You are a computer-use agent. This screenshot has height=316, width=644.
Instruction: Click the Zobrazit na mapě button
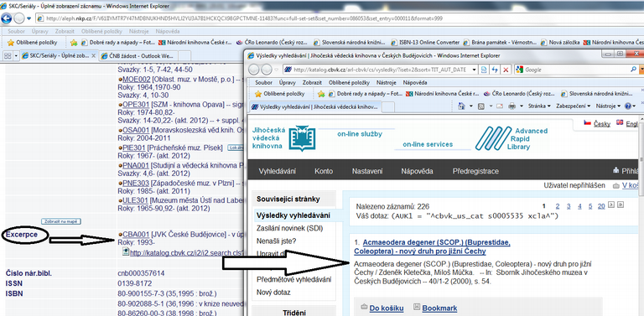[x=60, y=221]
